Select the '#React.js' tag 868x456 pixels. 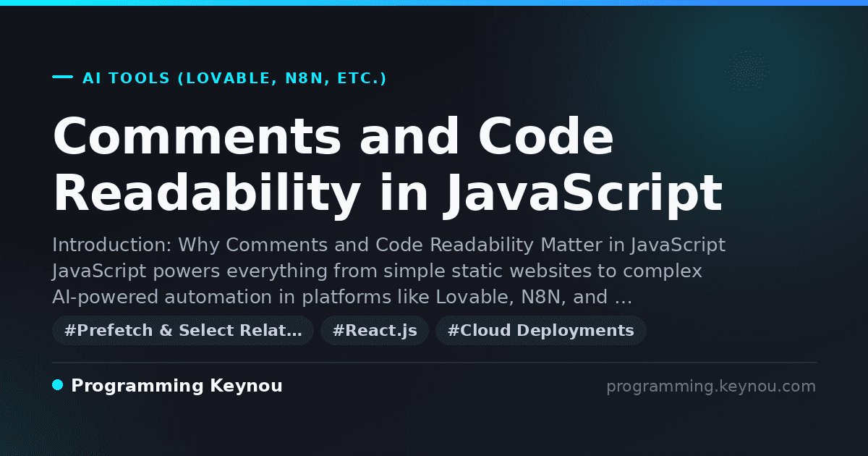coord(375,331)
